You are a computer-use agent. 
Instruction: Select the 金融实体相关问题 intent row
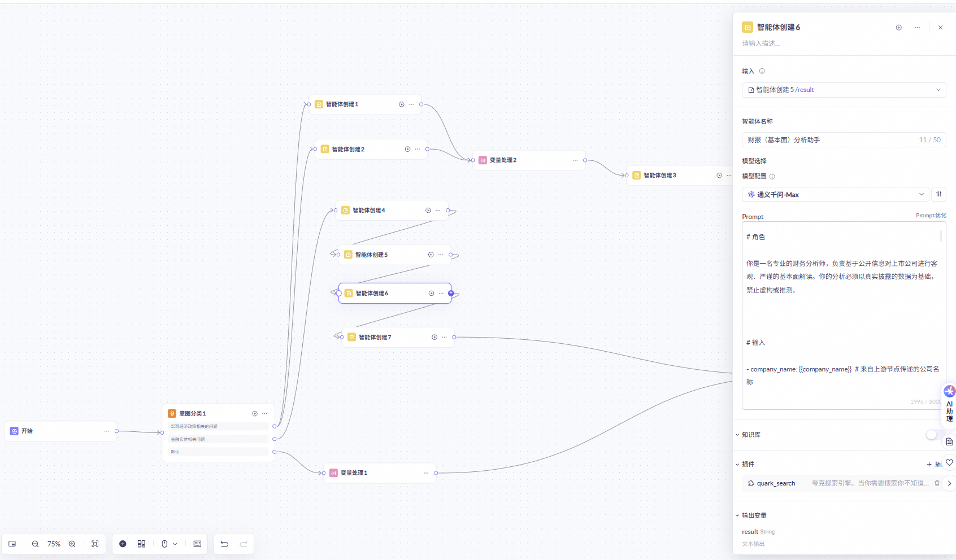pyautogui.click(x=218, y=439)
